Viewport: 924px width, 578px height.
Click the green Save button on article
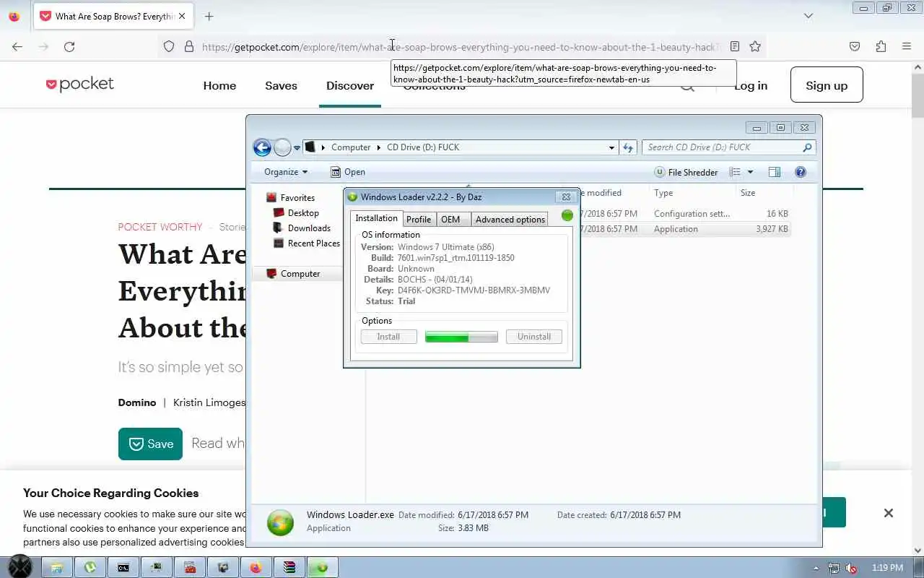click(150, 444)
